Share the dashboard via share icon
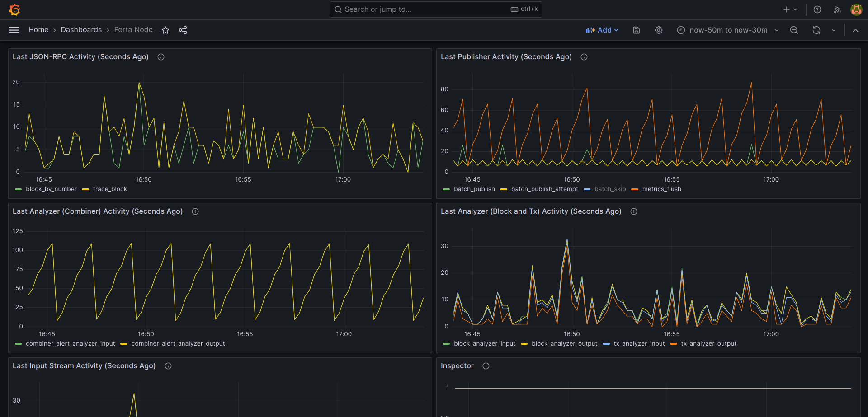Image resolution: width=868 pixels, height=417 pixels. click(183, 30)
